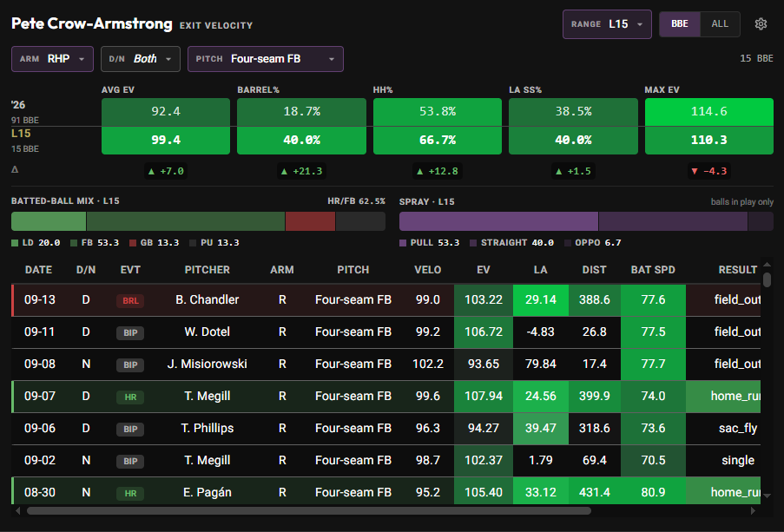Click BIP badge in the 09-02 row
This screenshot has width=784, height=532.
130,461
